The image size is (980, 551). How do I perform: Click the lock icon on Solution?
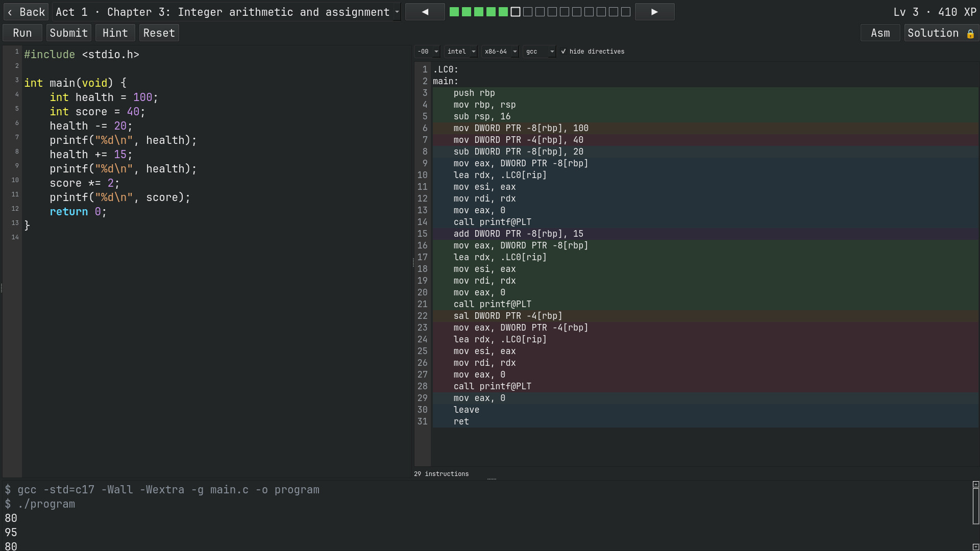tap(970, 34)
